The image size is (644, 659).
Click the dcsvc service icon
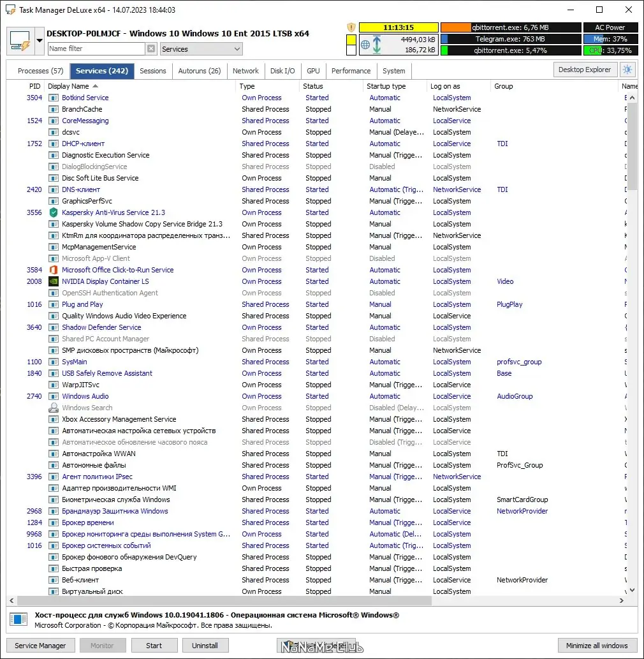pyautogui.click(x=54, y=133)
